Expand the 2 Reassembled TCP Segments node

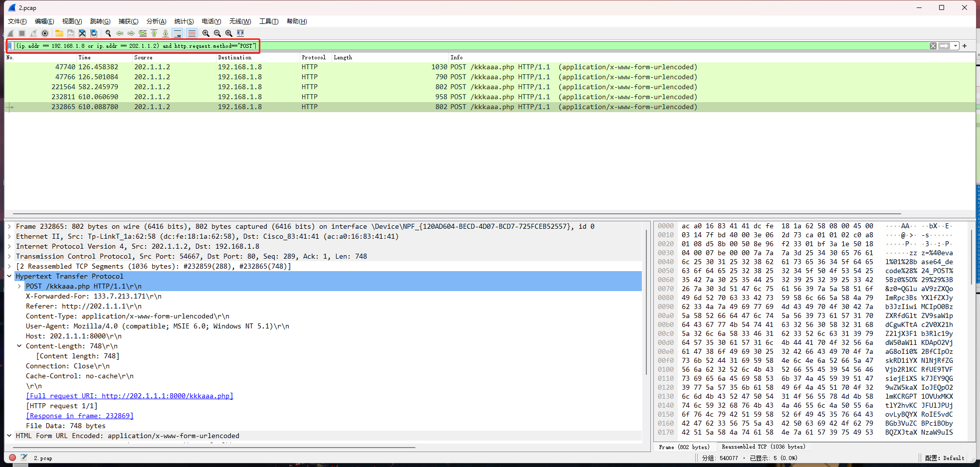click(9, 266)
